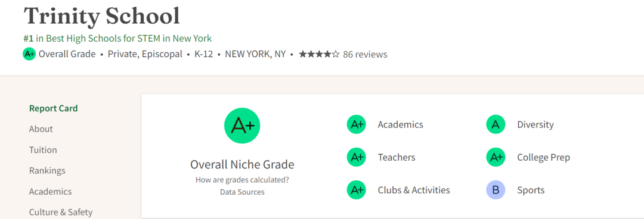Select Academics in the left sidebar
This screenshot has width=644, height=219.
[51, 192]
